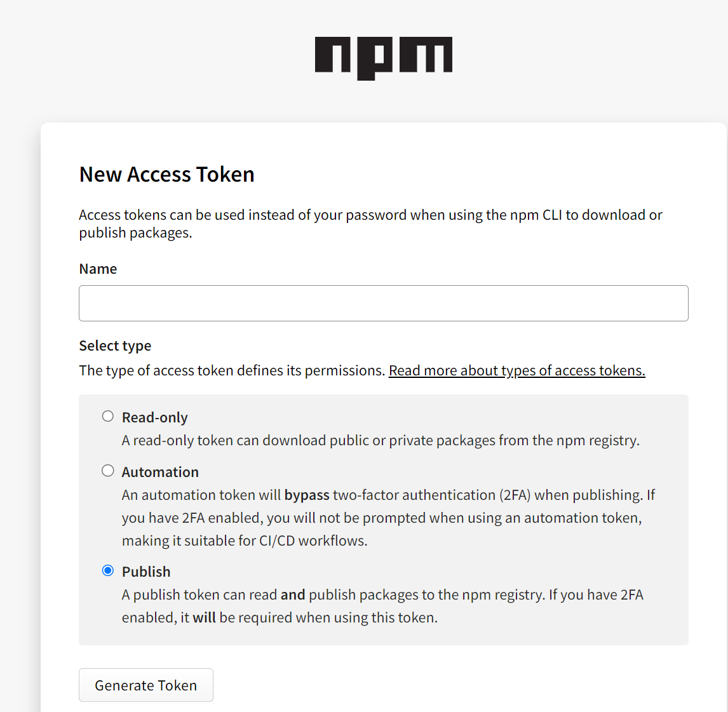The width and height of the screenshot is (728, 712).
Task: Click the read-only token description text
Action: pos(380,440)
